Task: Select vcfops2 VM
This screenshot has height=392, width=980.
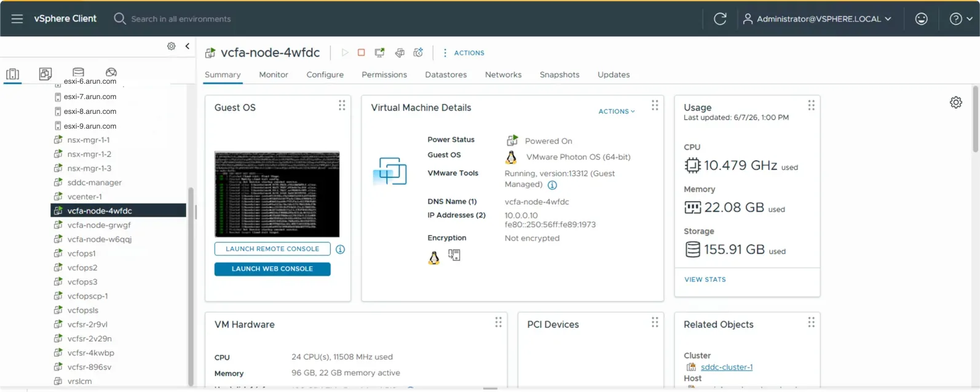Action: point(82,268)
